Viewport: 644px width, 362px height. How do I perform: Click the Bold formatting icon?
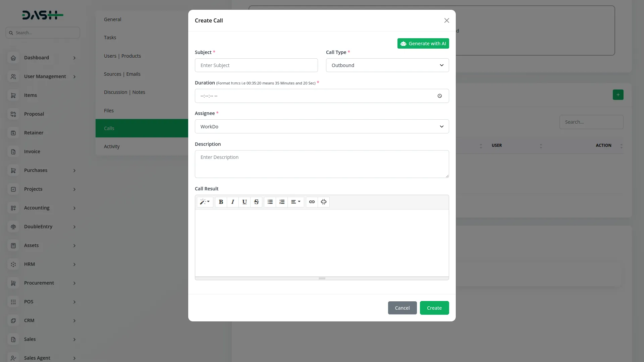click(221, 202)
